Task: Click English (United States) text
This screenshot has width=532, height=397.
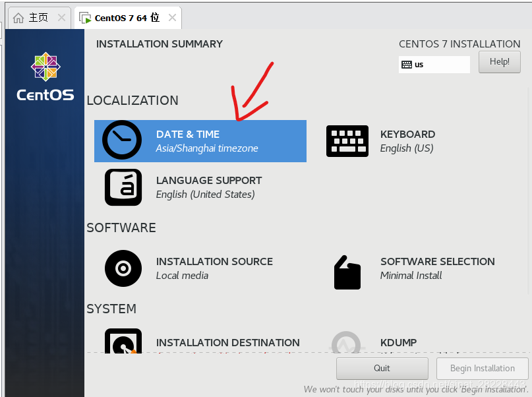Action: click(x=205, y=195)
